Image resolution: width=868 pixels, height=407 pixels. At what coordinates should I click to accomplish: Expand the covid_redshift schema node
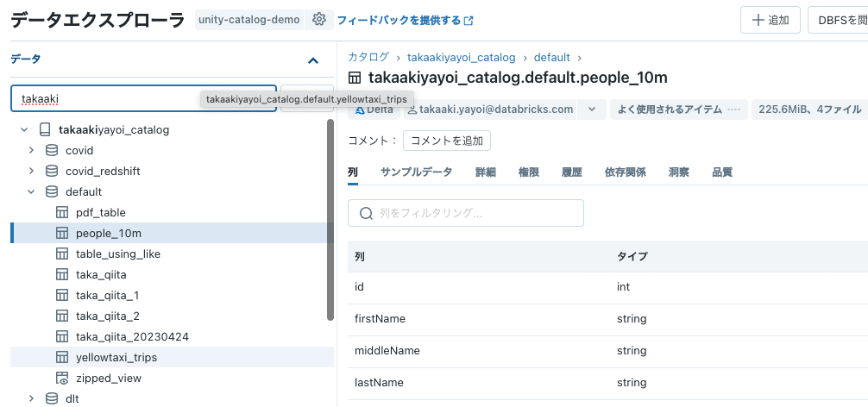point(32,171)
